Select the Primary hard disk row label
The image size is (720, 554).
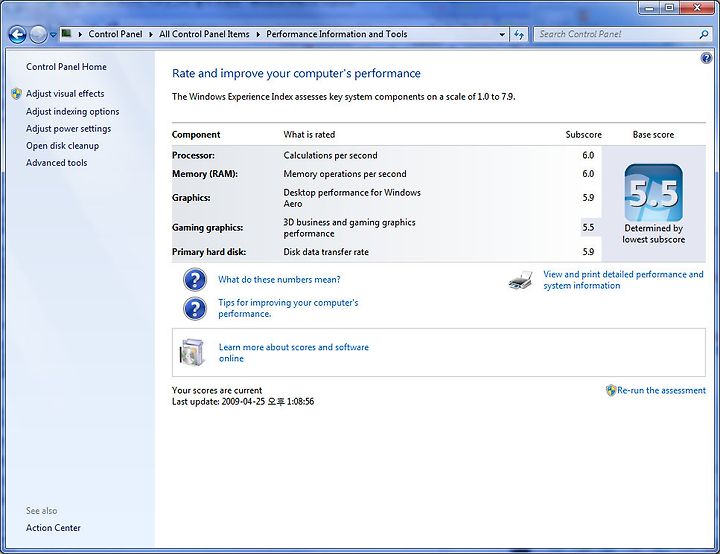click(209, 252)
